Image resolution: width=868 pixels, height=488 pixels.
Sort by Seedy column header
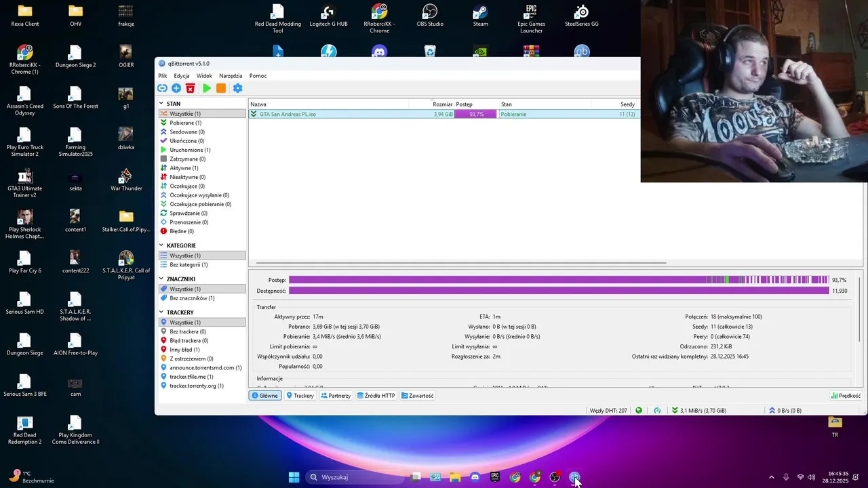[615, 104]
